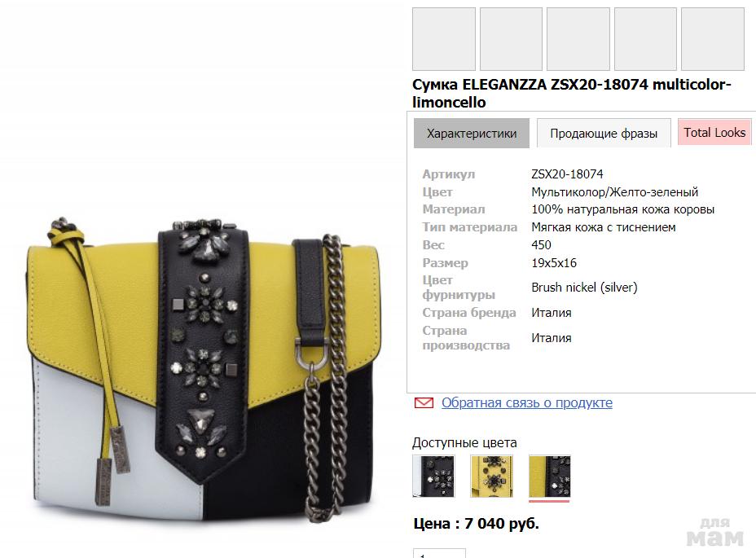Click the second empty gallery thumbnail
Viewport: 756px width, 558px height.
point(511,39)
